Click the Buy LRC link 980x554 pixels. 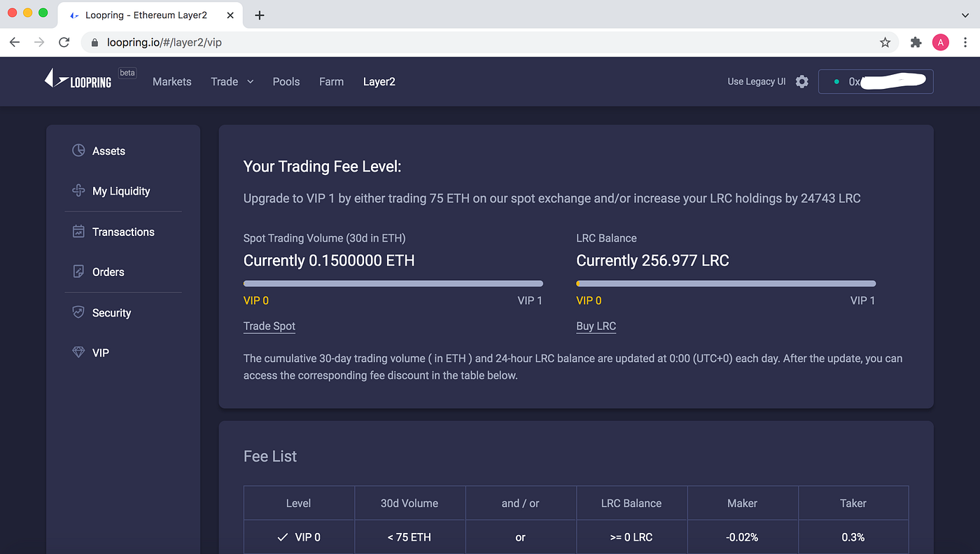tap(596, 326)
